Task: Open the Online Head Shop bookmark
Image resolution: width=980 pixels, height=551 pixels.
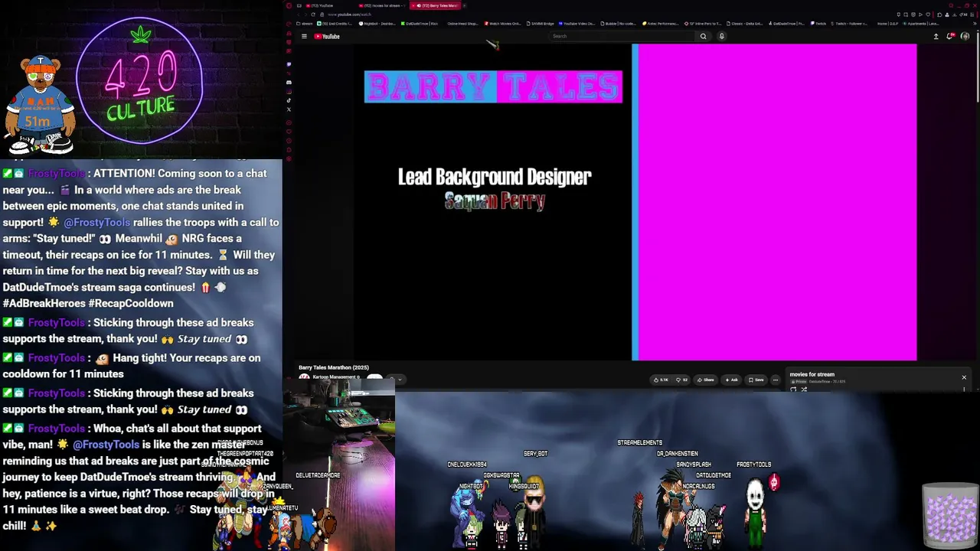Action: [462, 24]
